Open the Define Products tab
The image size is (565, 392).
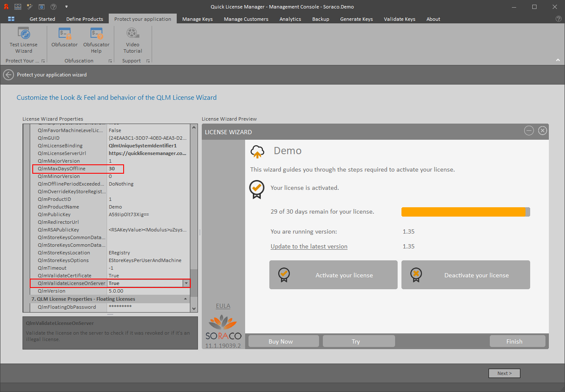click(85, 19)
